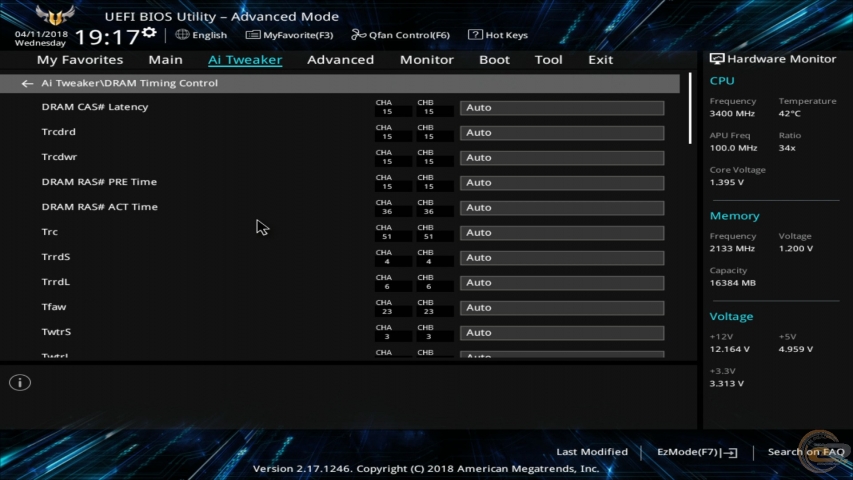Click the TrrdL label

click(55, 282)
